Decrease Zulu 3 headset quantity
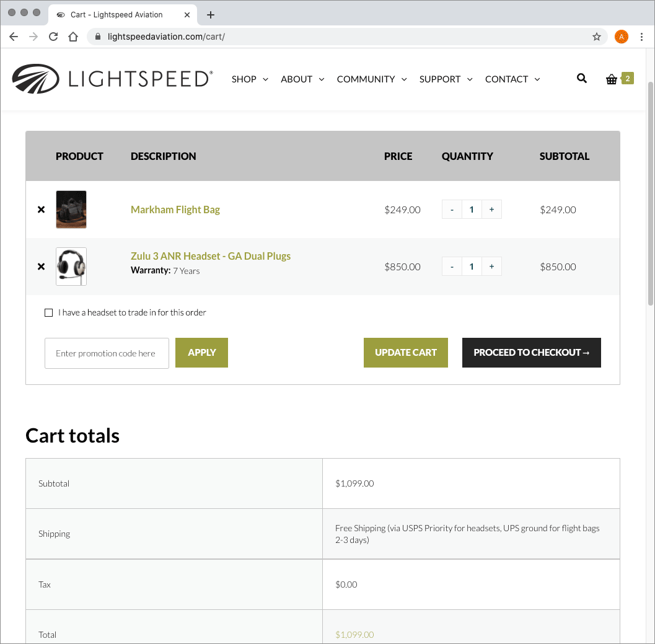The width and height of the screenshot is (655, 644). [x=452, y=267]
